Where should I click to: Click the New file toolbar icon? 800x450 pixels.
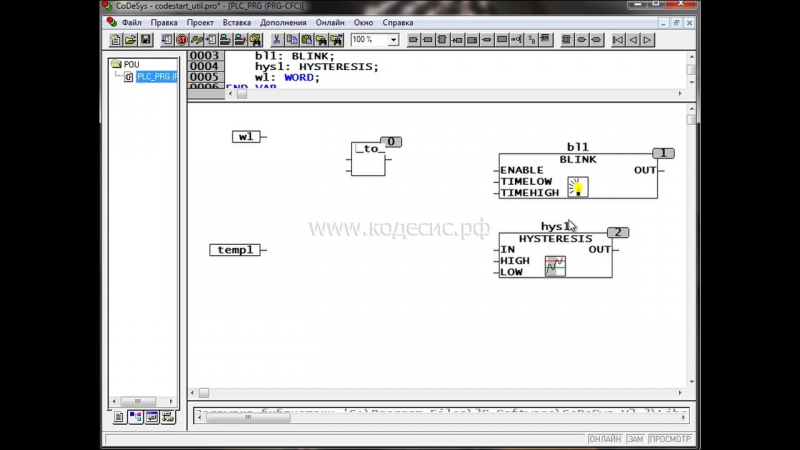pyautogui.click(x=115, y=40)
